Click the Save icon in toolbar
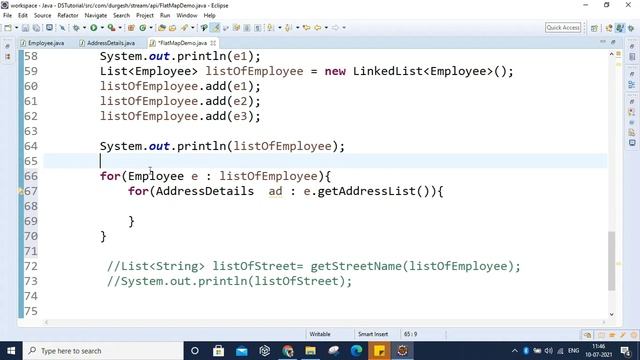The width and height of the screenshot is (640, 360). (25, 28)
